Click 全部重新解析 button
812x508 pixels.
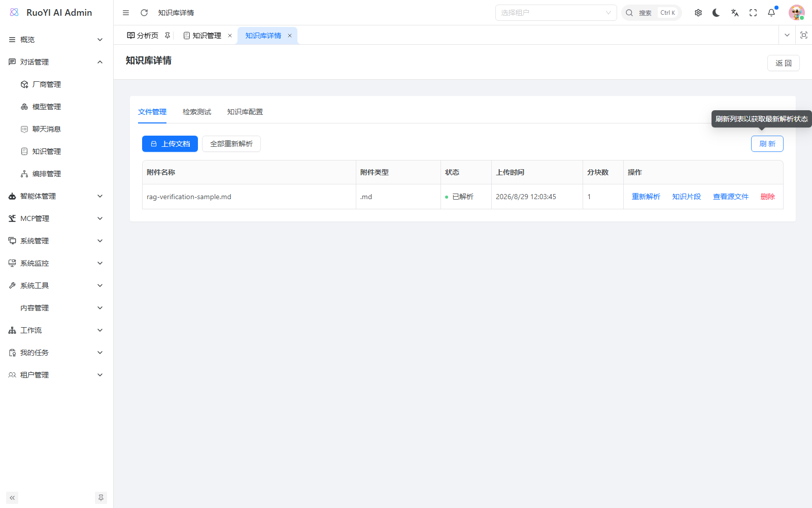pos(231,144)
